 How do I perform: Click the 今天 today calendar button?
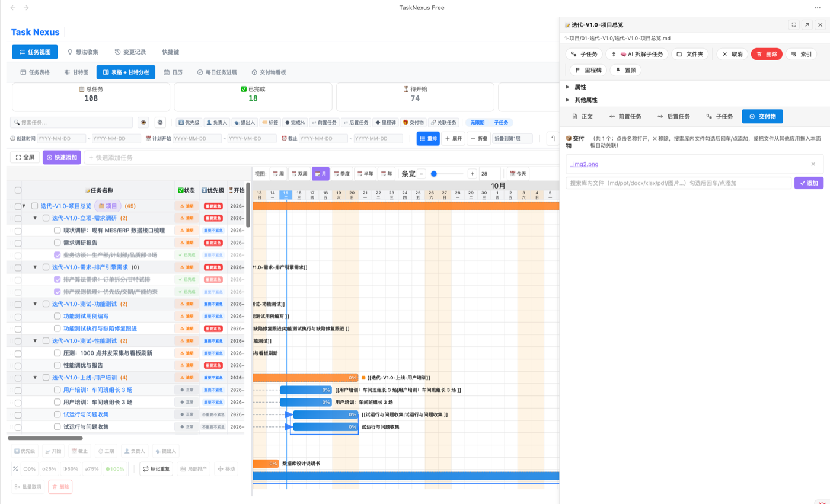517,174
